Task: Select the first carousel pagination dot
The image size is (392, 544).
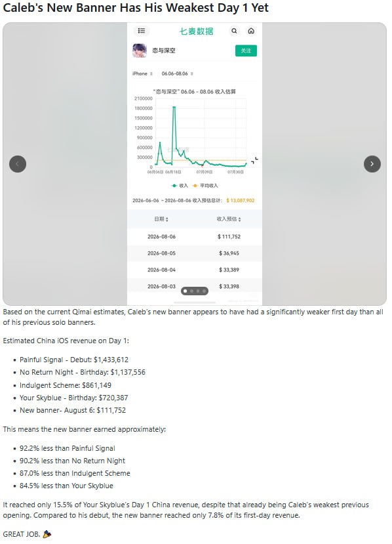Action: (x=185, y=291)
